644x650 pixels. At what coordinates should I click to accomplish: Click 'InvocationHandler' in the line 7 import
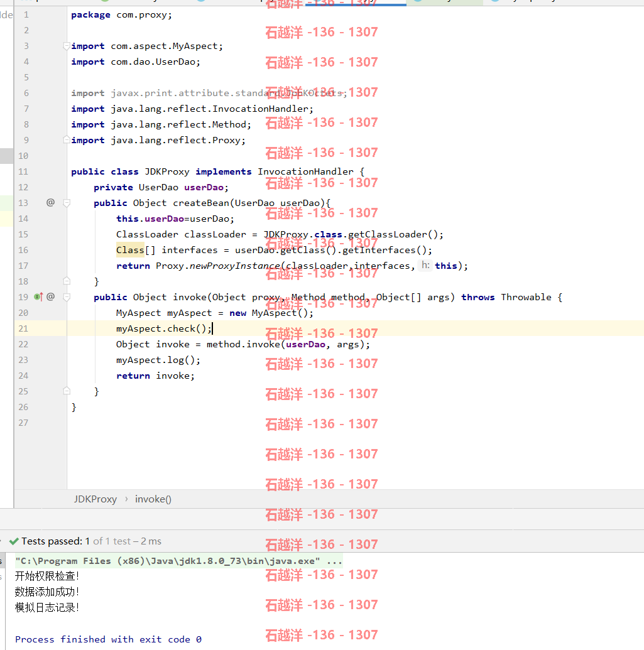[x=260, y=109]
